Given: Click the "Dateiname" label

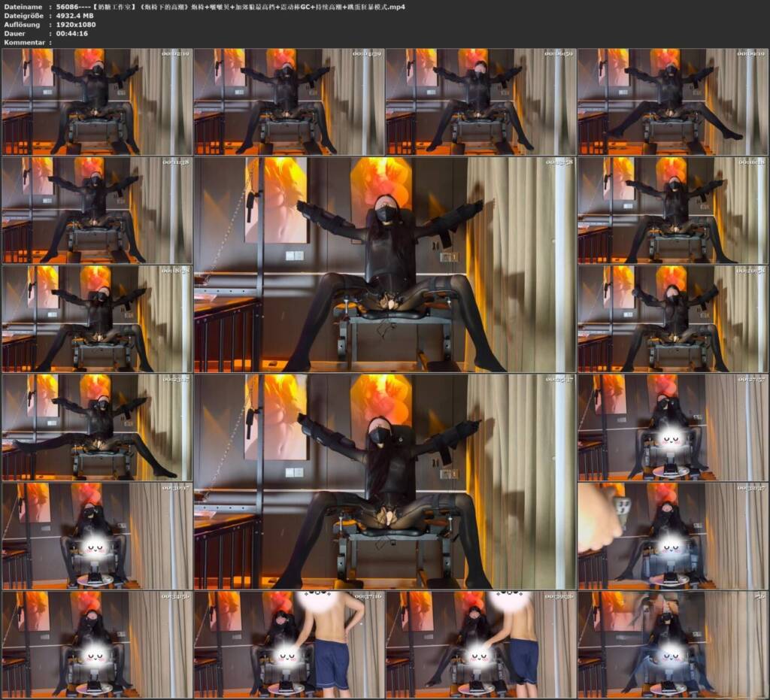Looking at the screenshot, I should 23,7.
